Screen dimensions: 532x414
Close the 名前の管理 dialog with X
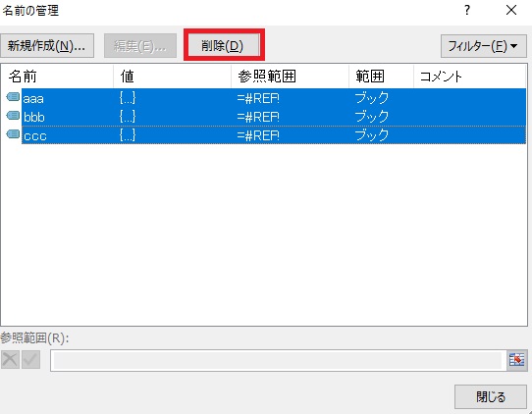511,10
